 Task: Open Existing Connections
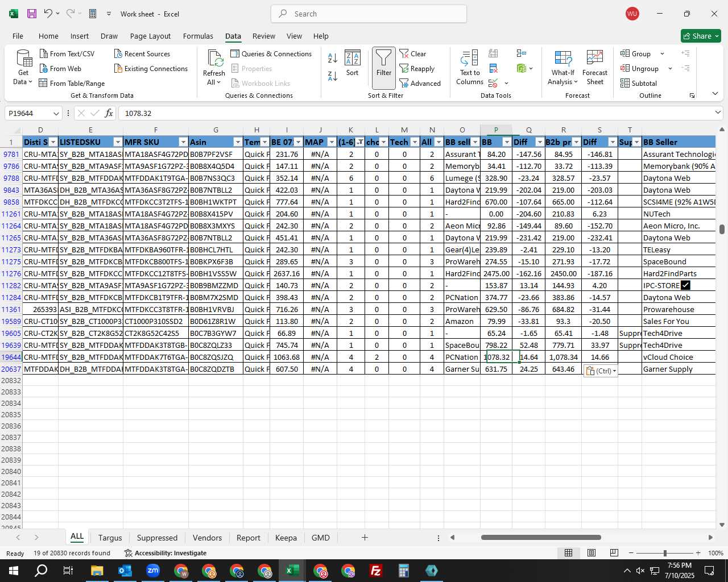(151, 68)
